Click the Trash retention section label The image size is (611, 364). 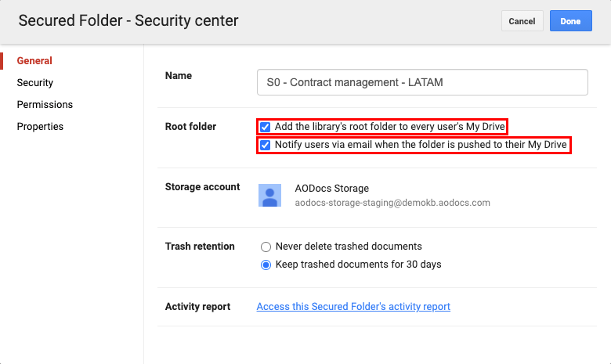(200, 246)
